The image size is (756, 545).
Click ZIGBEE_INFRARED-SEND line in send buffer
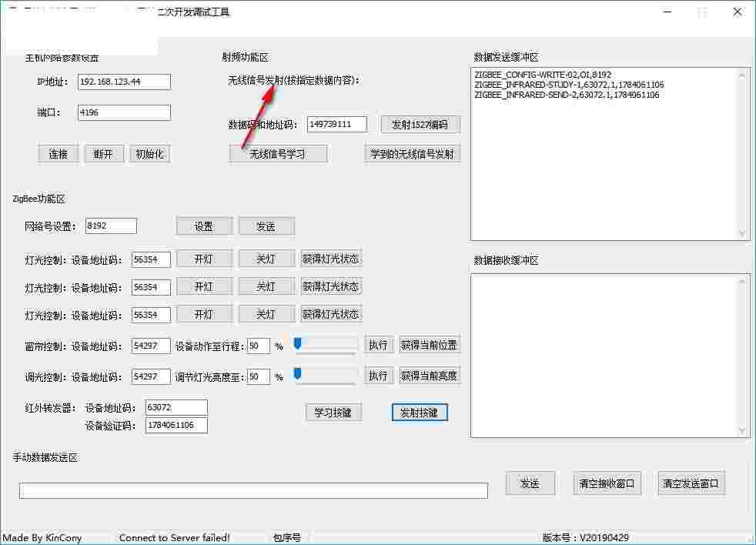[x=567, y=95]
